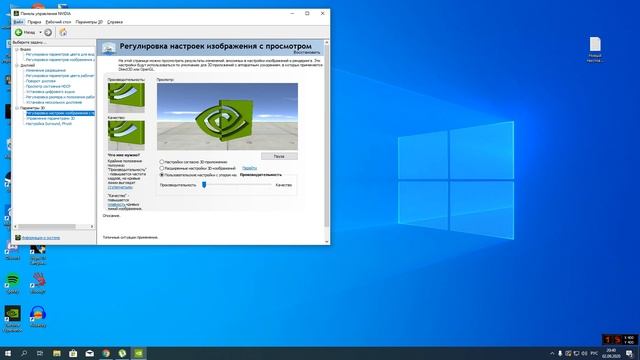This screenshot has height=360, width=640.
Task: Click the taskbar clock and date
Action: [611, 353]
